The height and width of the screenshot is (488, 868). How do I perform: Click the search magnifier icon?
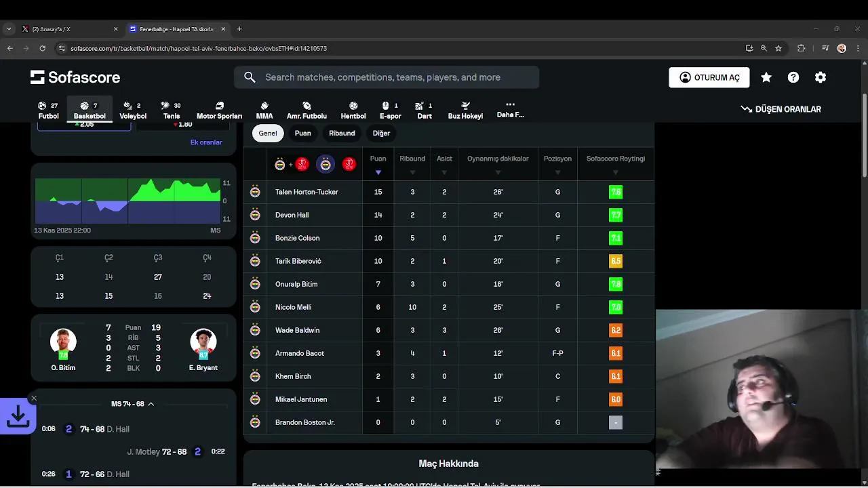[x=250, y=77]
